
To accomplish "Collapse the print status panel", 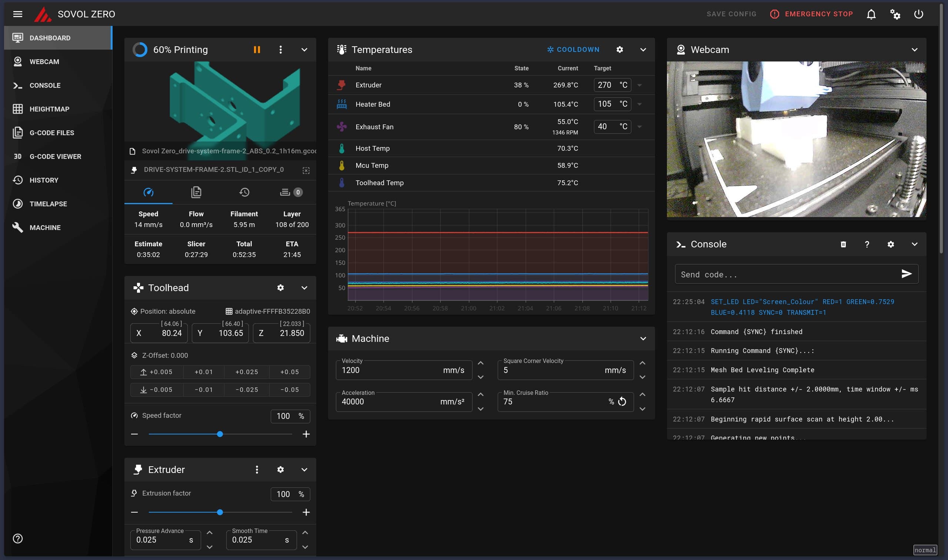I will tap(304, 49).
